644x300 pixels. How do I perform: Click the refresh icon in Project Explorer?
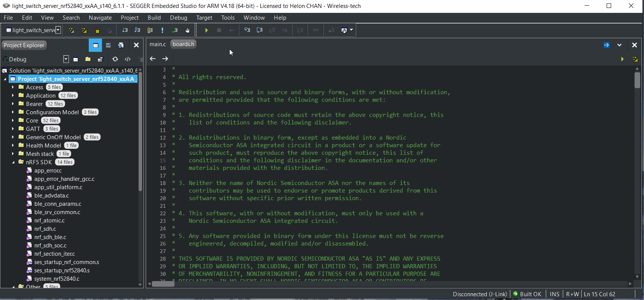(115, 59)
